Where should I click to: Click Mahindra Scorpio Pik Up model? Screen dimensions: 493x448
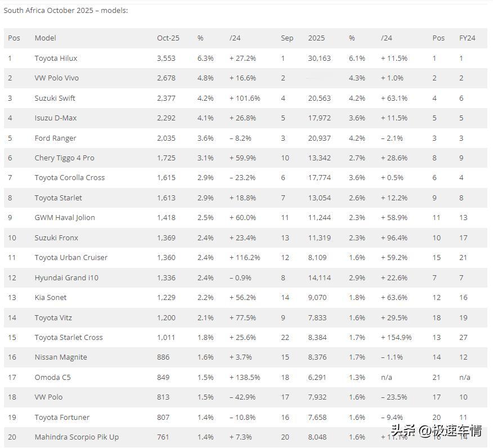tap(77, 437)
